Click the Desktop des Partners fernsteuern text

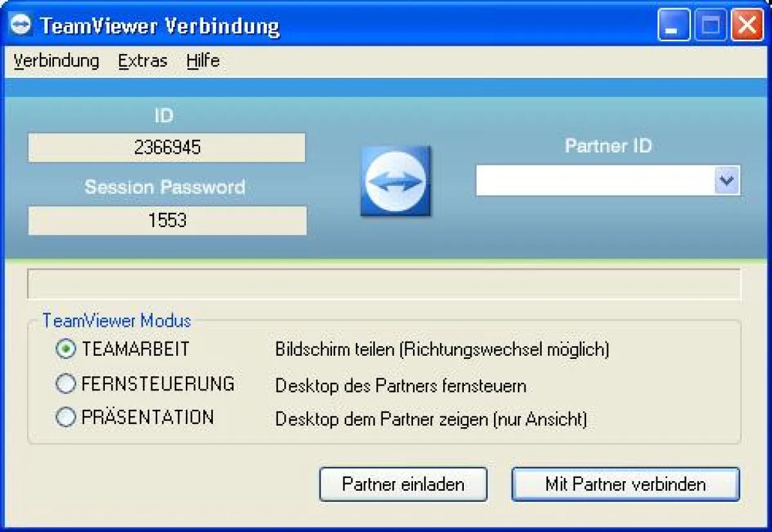(401, 386)
